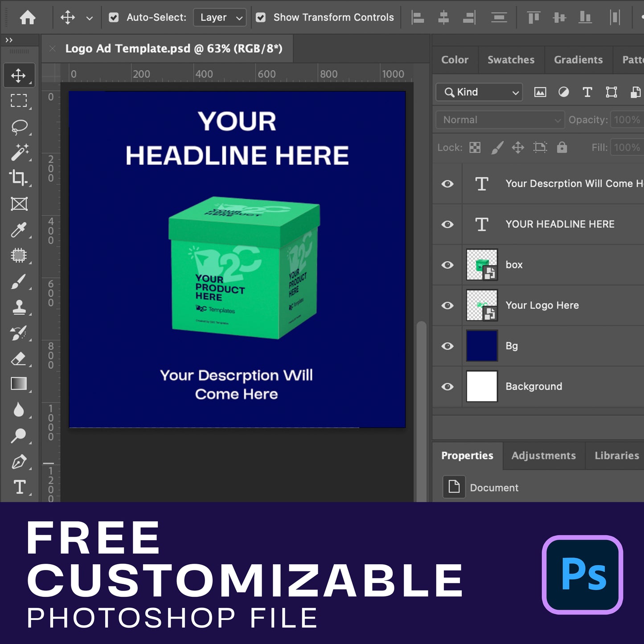
Task: Activate the Eyedropper tool
Action: [x=19, y=230]
